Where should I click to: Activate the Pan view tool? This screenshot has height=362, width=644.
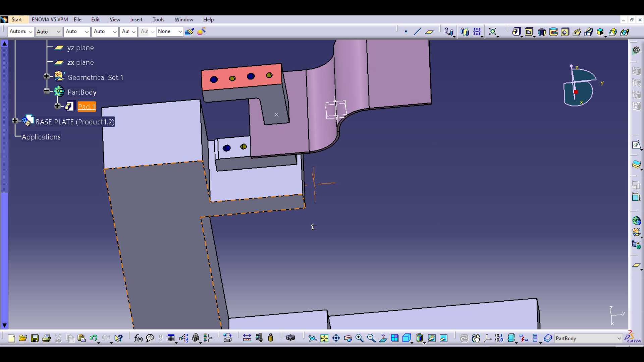[x=336, y=338]
